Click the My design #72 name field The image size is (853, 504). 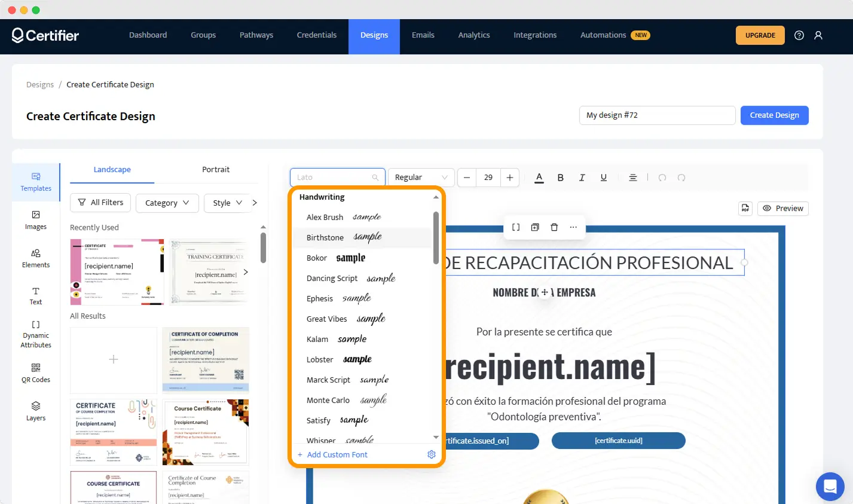tap(656, 115)
